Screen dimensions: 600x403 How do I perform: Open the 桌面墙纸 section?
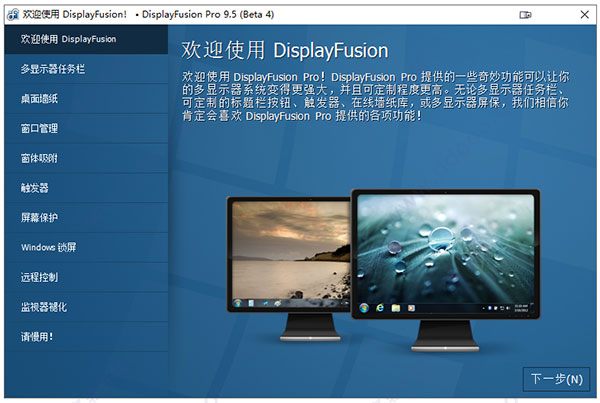click(x=86, y=99)
